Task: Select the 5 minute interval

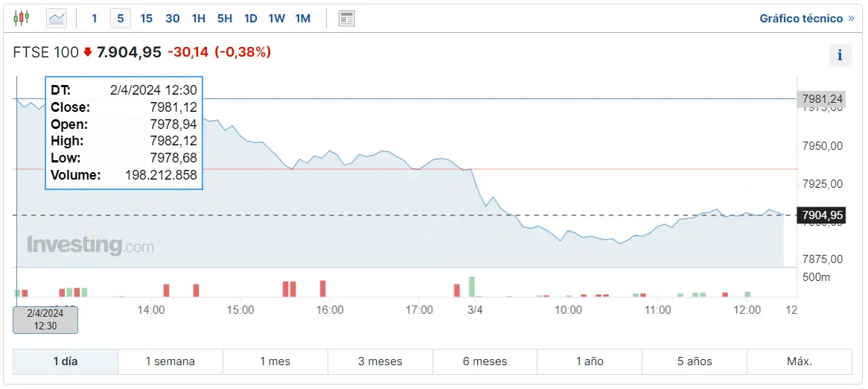Action: (x=121, y=18)
